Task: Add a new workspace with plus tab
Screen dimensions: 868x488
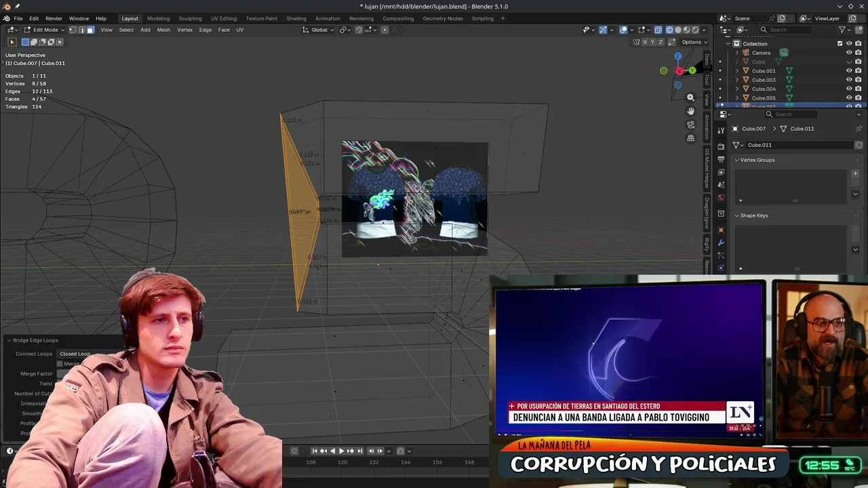Action: point(502,18)
